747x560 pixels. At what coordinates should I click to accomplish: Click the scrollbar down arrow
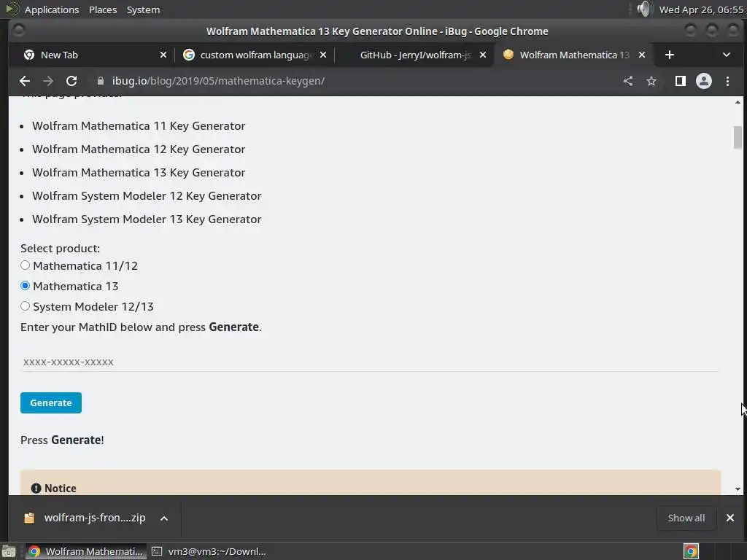coord(738,489)
